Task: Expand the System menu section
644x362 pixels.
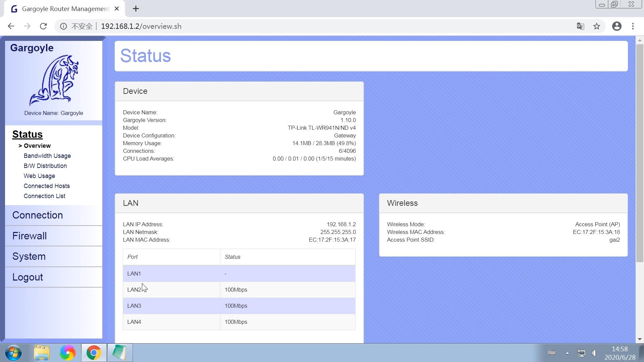Action: (29, 256)
